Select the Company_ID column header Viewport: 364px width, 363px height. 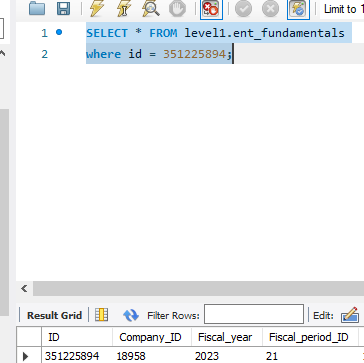(150, 337)
